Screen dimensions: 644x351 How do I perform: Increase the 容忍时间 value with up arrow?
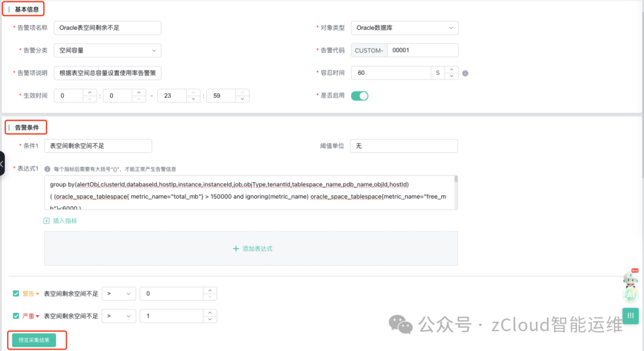tap(452, 69)
